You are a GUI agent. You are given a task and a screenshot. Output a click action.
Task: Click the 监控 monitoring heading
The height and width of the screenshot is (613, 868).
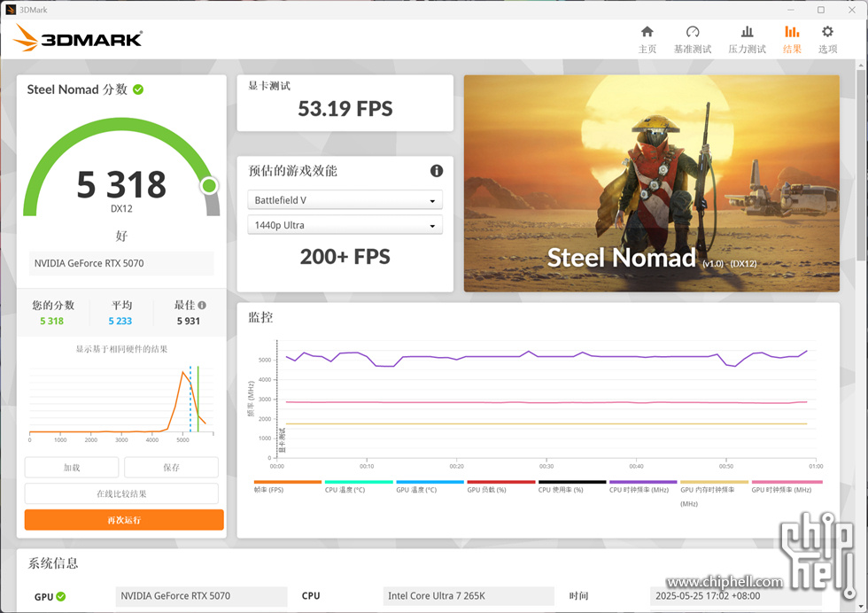[260, 317]
